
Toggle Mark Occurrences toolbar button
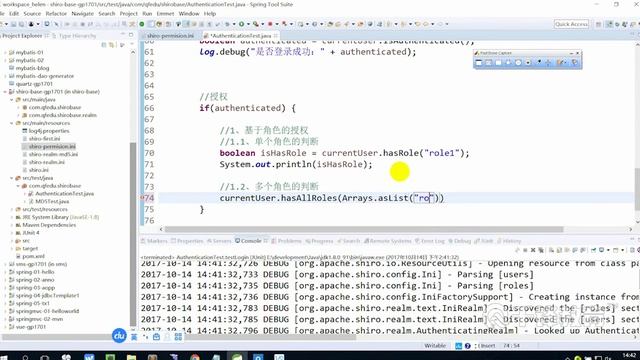186,24
